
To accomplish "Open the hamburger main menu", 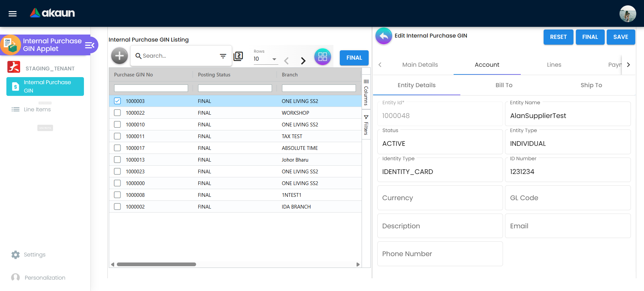I will [x=12, y=14].
